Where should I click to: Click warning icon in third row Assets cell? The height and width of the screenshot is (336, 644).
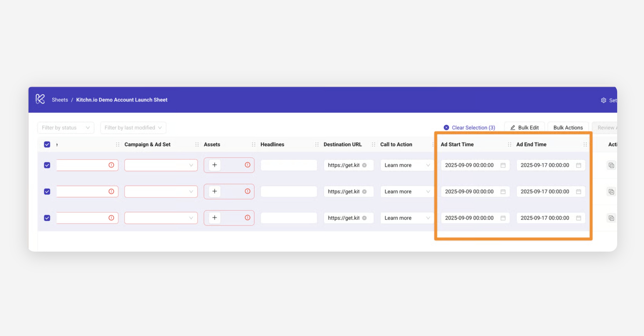coord(247,218)
